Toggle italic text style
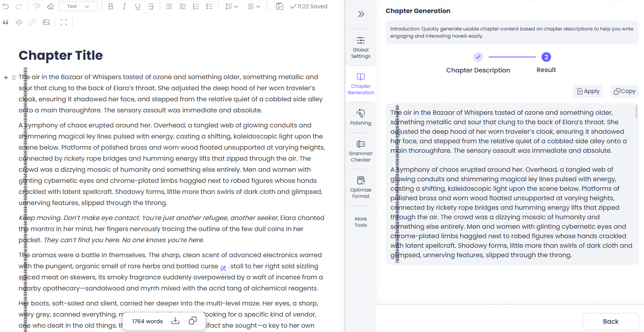 pyautogui.click(x=124, y=6)
